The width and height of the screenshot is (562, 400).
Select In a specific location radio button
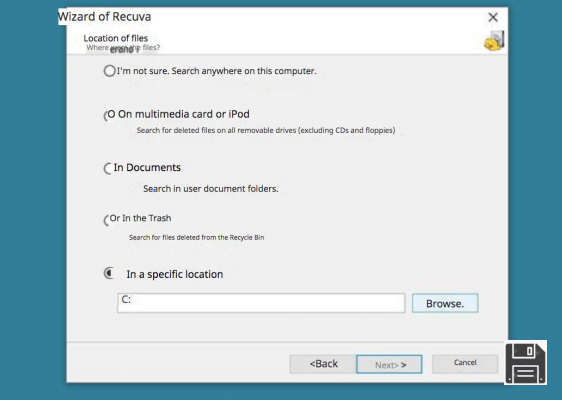click(109, 273)
